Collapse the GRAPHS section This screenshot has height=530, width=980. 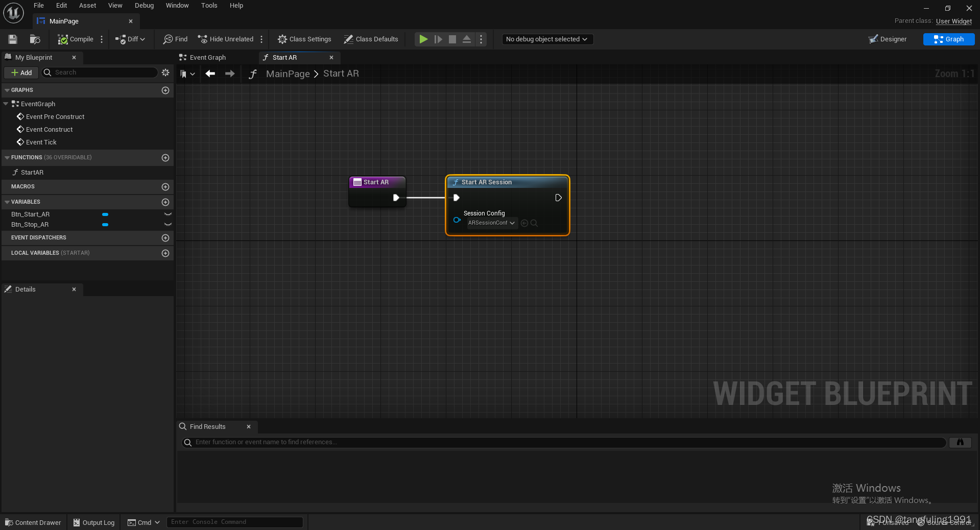pyautogui.click(x=7, y=90)
